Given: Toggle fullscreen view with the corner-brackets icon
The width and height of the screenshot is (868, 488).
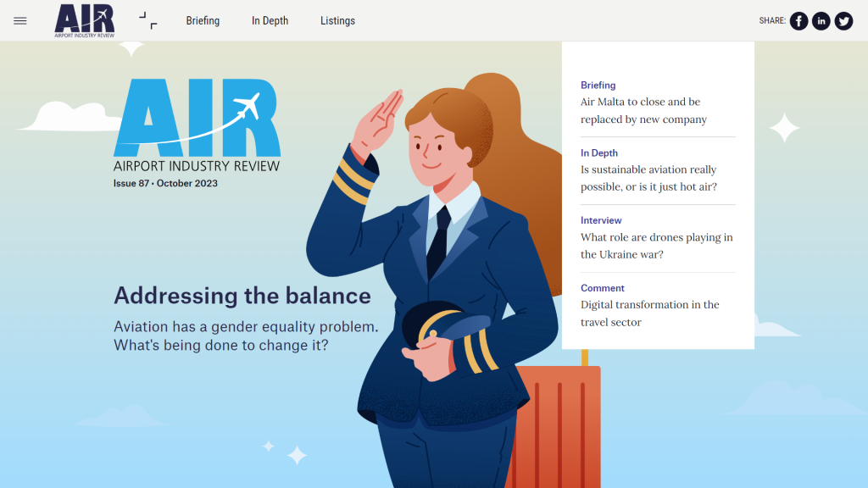Looking at the screenshot, I should tap(147, 20).
